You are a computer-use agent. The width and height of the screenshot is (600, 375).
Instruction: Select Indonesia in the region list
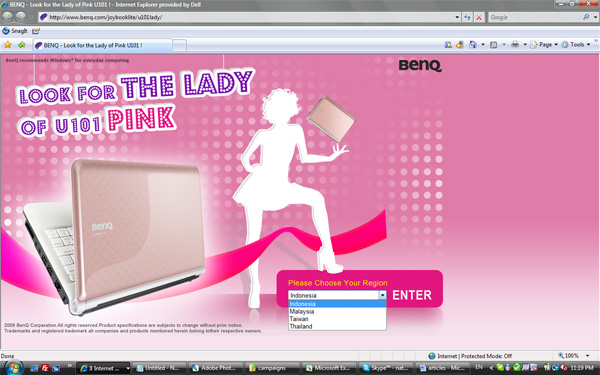337,304
